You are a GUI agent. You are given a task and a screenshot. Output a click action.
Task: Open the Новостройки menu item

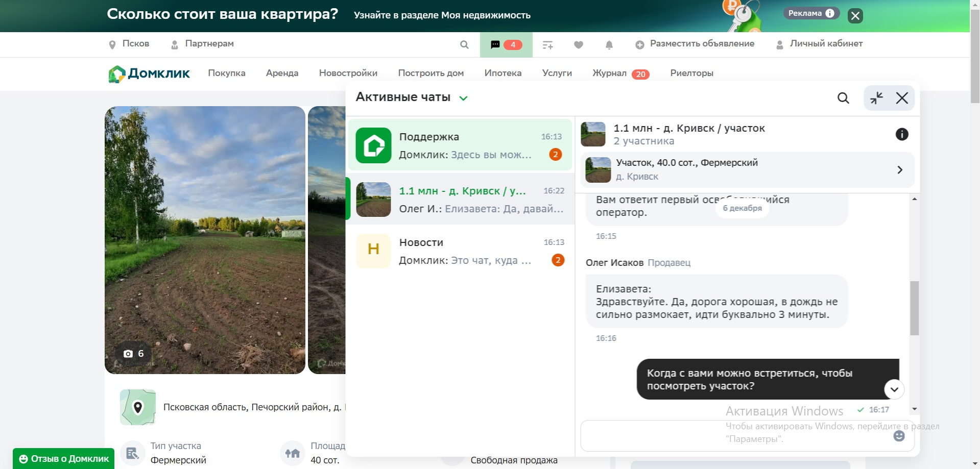[x=348, y=73]
